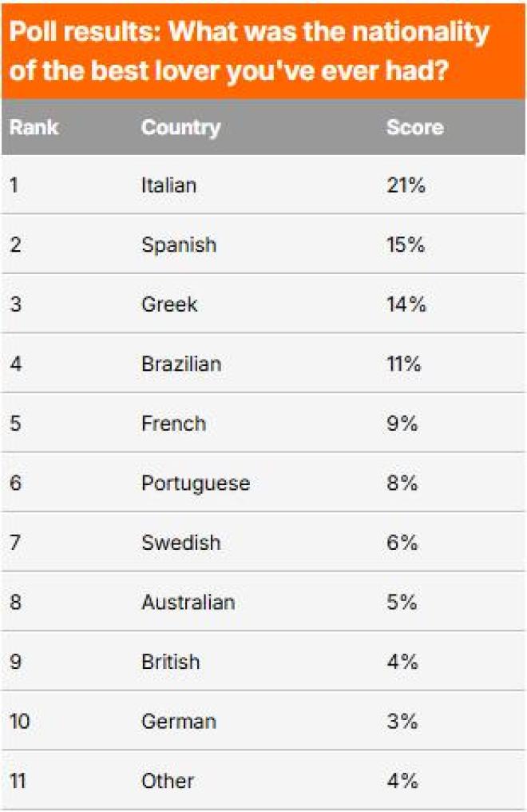Image resolution: width=527 pixels, height=812 pixels.
Task: Click the British entry
Action: coord(171,661)
